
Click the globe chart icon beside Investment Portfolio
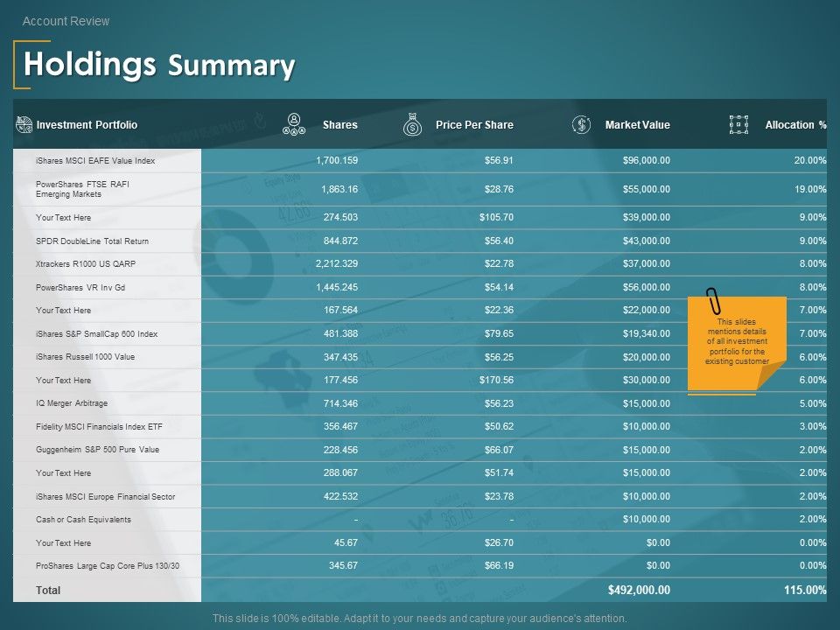(x=24, y=125)
